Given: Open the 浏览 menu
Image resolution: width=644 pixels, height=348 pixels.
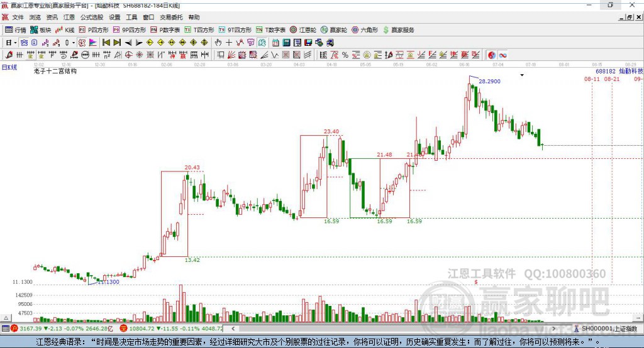Looking at the screenshot, I should click(35, 17).
